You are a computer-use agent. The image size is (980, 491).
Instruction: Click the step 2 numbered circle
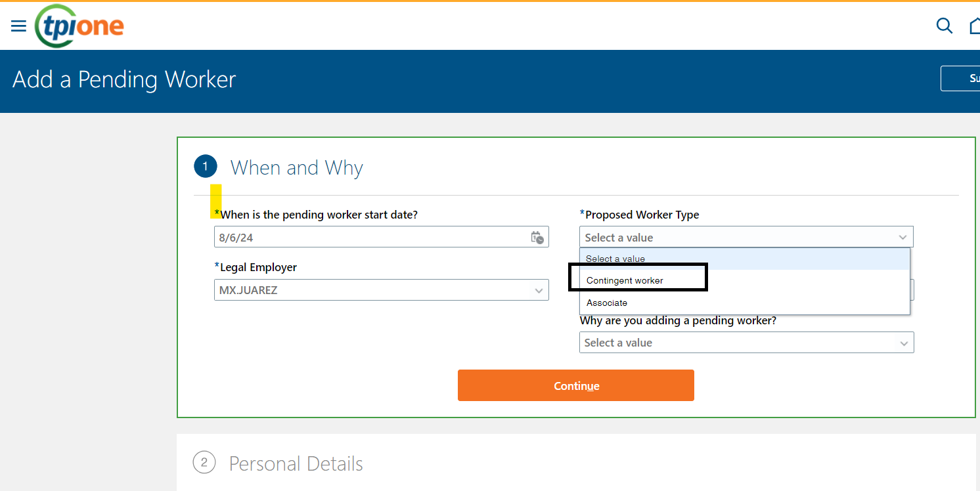click(204, 463)
